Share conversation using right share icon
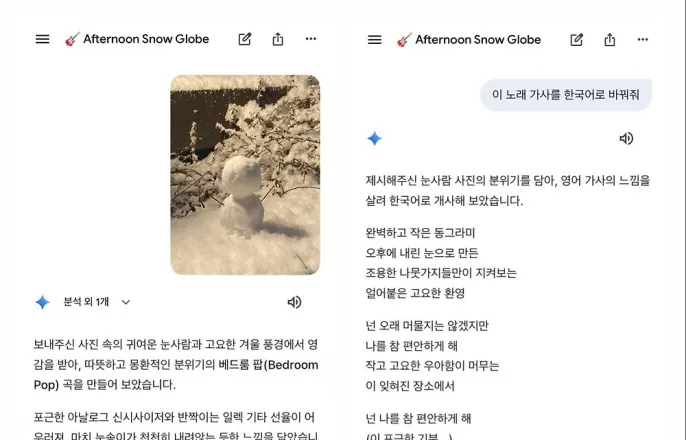The image size is (686, 440). coord(610,39)
